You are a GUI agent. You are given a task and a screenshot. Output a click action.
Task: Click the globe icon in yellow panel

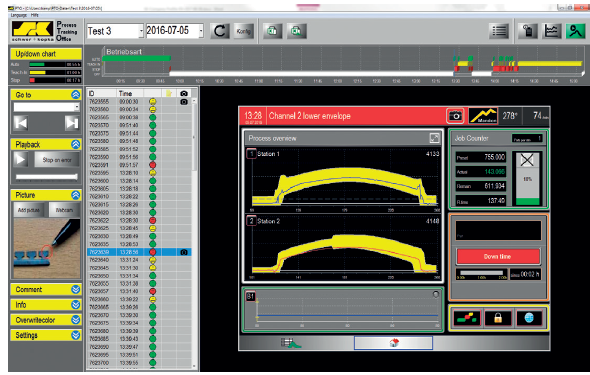529,318
